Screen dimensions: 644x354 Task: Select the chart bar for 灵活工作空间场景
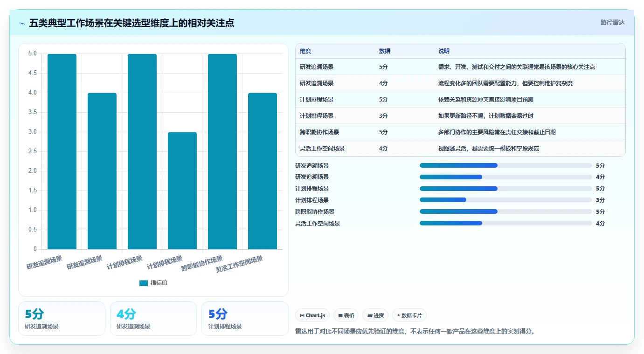coord(263,171)
